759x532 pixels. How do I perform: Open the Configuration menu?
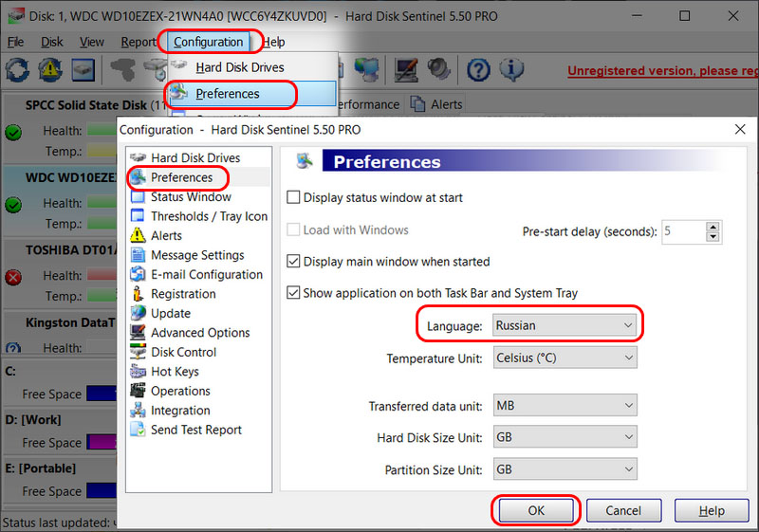coord(208,42)
